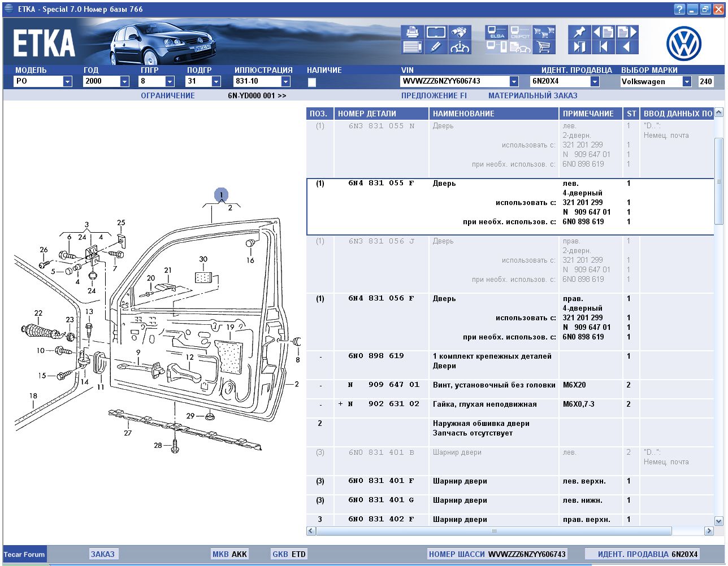Image resolution: width=728 pixels, height=566 pixels.
Task: Click the ВВОД ДАННЫХ column header
Action: coord(677,114)
